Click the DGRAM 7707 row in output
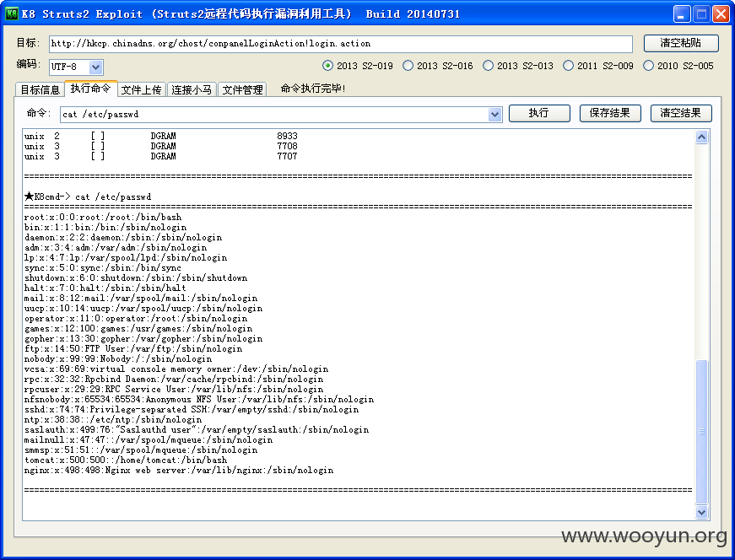 tap(161, 157)
